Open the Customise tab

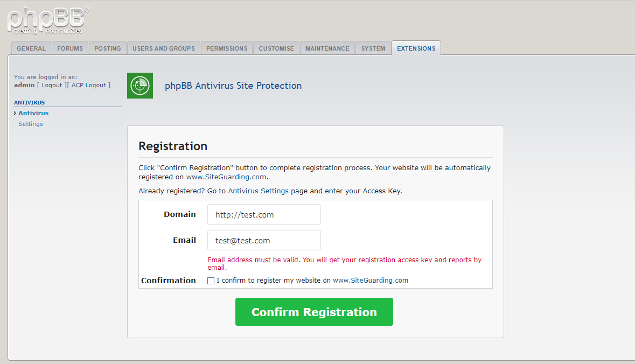point(277,48)
